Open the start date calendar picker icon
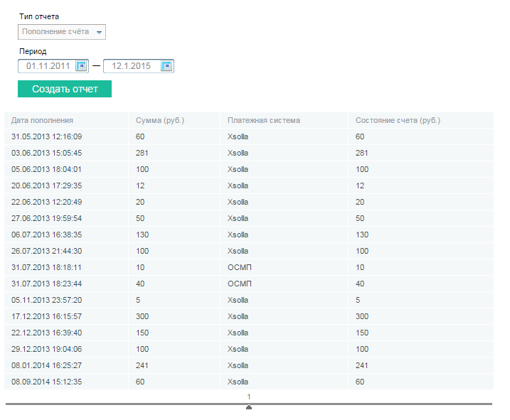 [x=81, y=66]
